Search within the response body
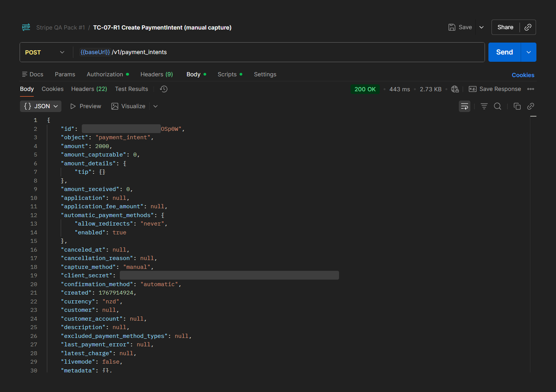Viewport: 556px width, 392px height. point(498,106)
